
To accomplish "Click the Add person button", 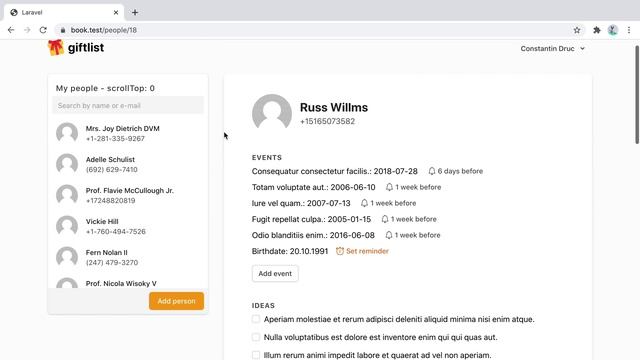I will pyautogui.click(x=176, y=301).
